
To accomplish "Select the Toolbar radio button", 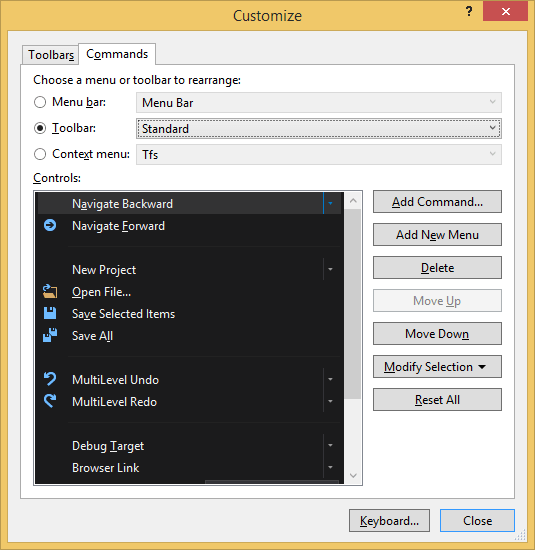I will point(40,128).
